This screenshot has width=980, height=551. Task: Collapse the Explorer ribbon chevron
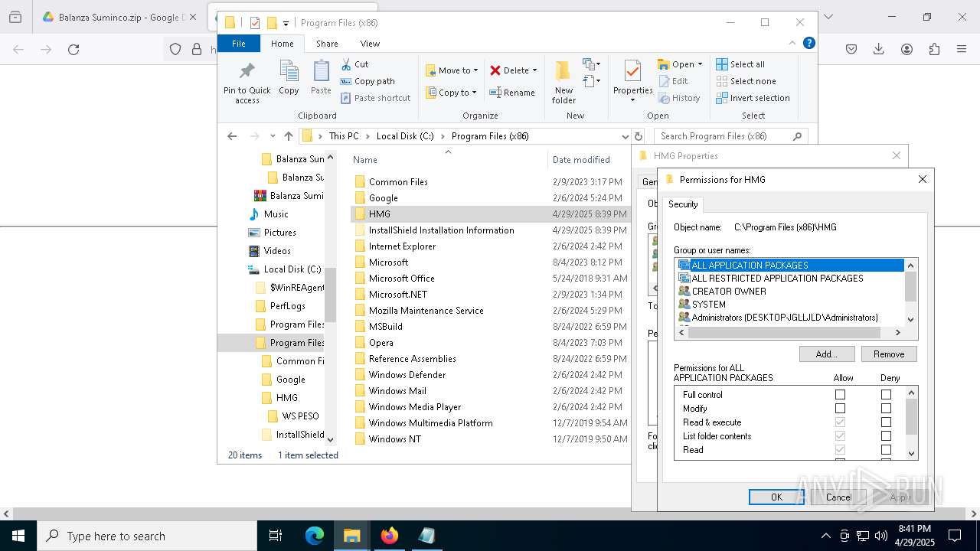(x=792, y=43)
